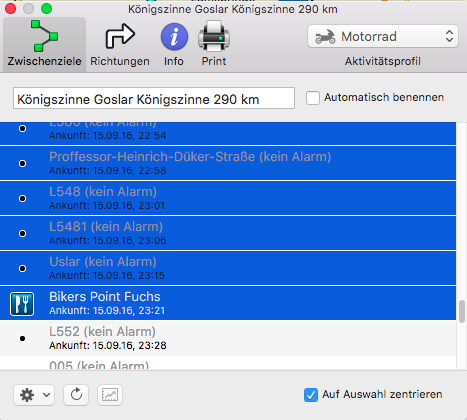The height and width of the screenshot is (420, 467).
Task: Click the gear settings icon
Action: pos(27,395)
